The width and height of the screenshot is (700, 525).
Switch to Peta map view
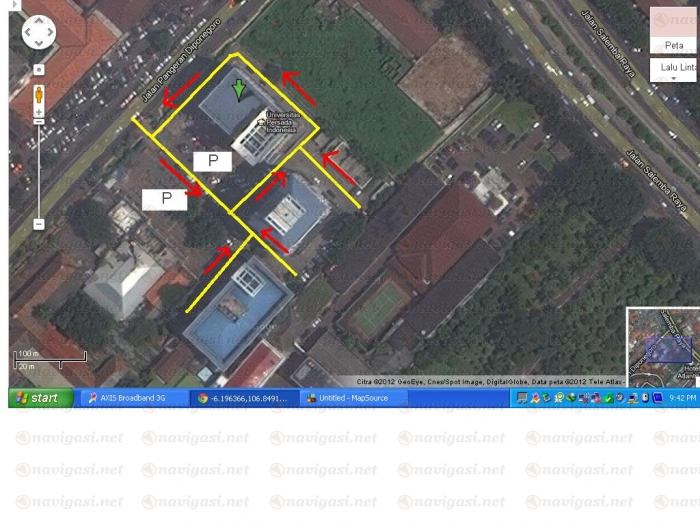[675, 45]
